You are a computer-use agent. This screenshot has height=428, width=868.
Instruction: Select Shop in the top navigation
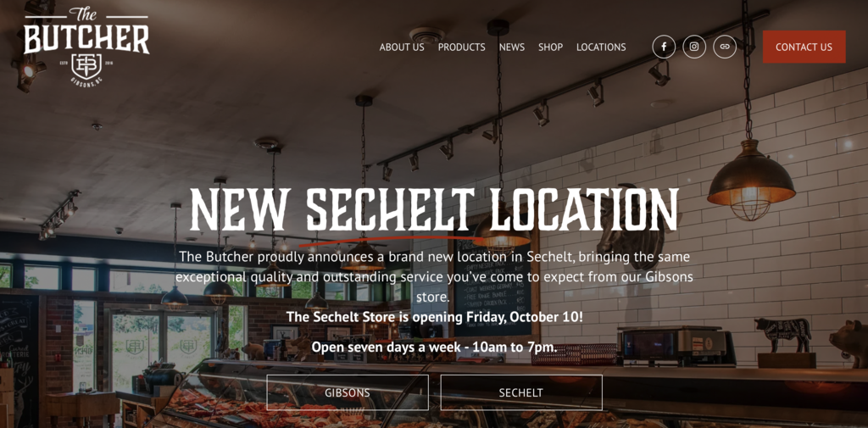pos(550,47)
